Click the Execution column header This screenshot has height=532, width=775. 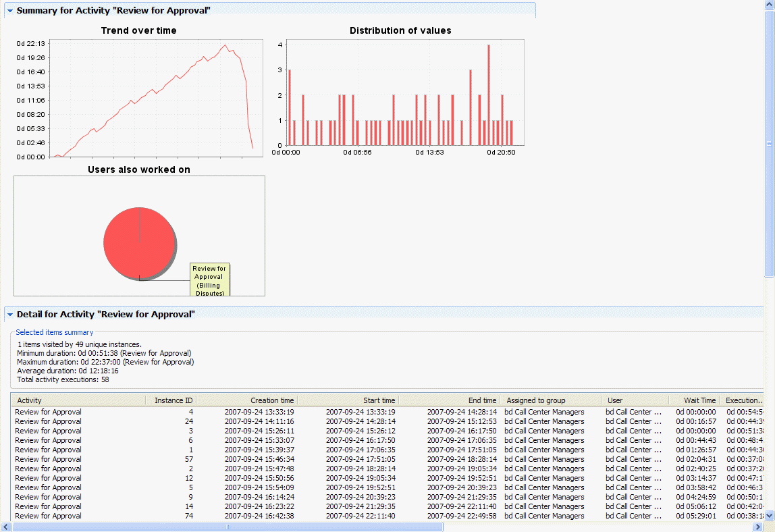click(x=742, y=400)
